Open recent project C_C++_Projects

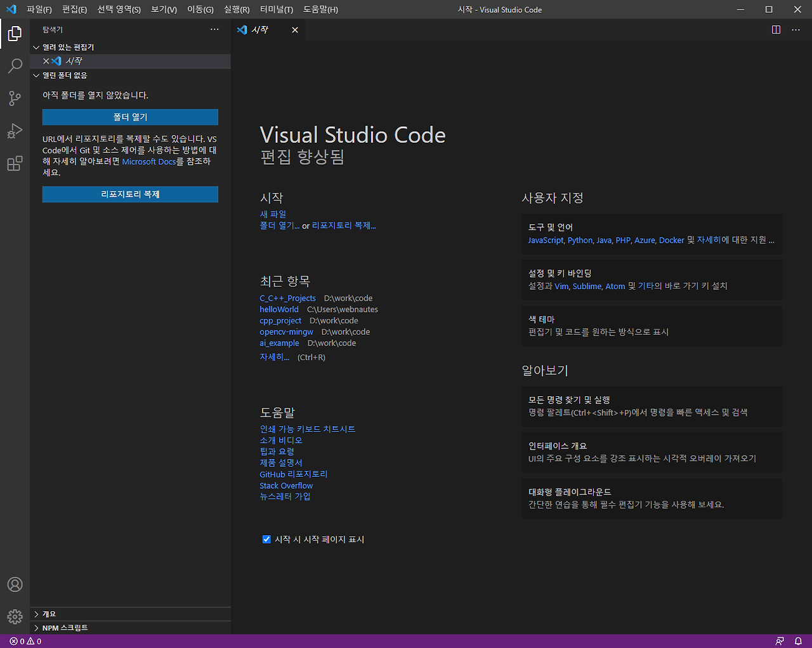pos(287,298)
